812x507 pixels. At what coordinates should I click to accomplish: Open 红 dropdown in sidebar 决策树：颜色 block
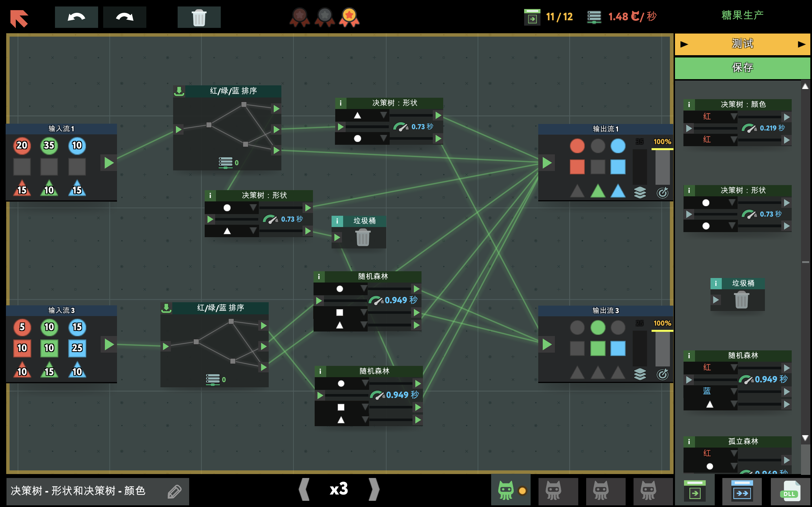click(x=734, y=117)
